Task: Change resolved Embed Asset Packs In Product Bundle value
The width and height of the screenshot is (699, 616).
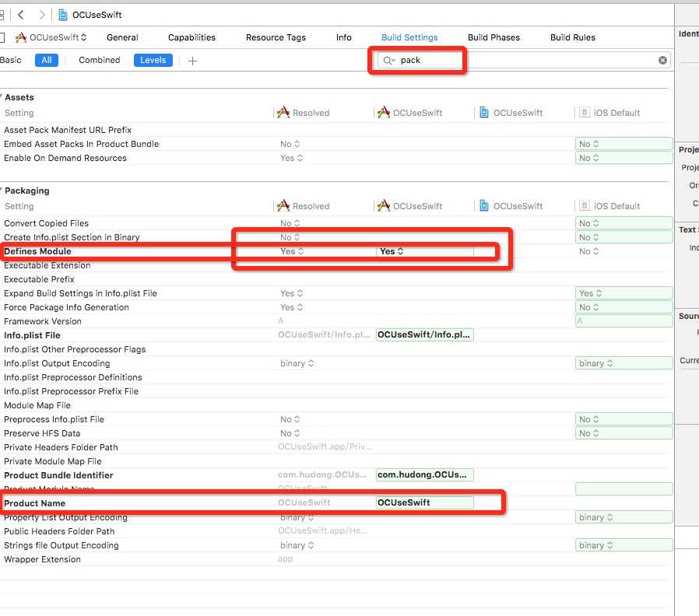Action: click(x=290, y=145)
